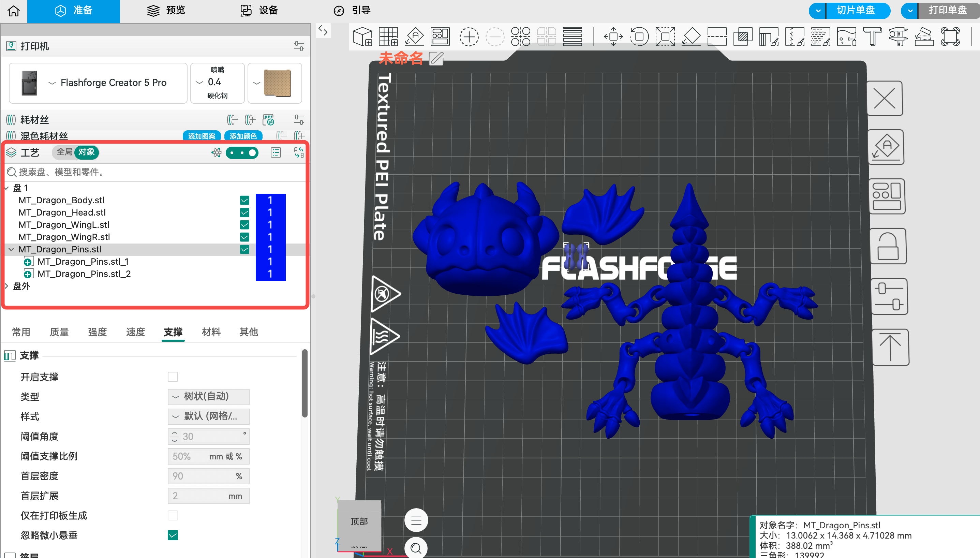Click the 打印单盘 button
This screenshot has width=980, height=558.
click(949, 11)
